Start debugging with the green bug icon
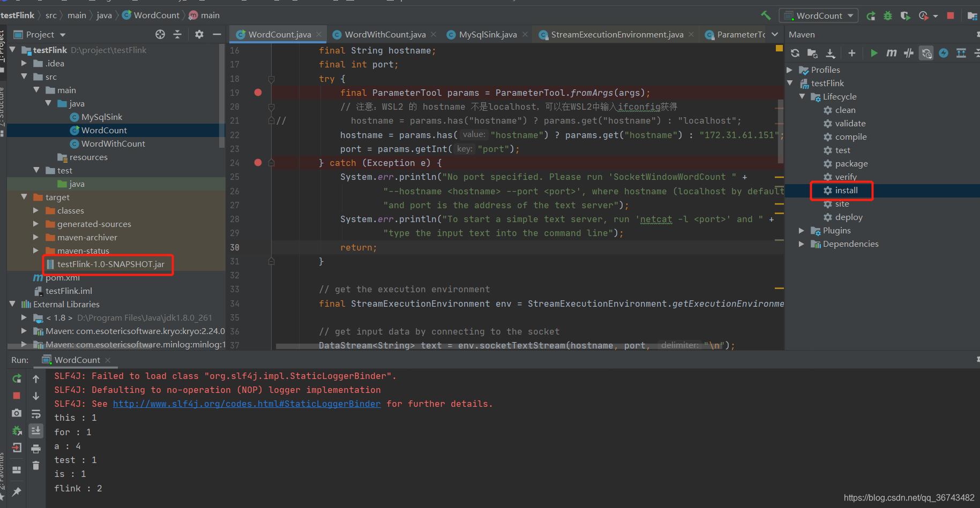This screenshot has height=508, width=980. click(x=888, y=16)
